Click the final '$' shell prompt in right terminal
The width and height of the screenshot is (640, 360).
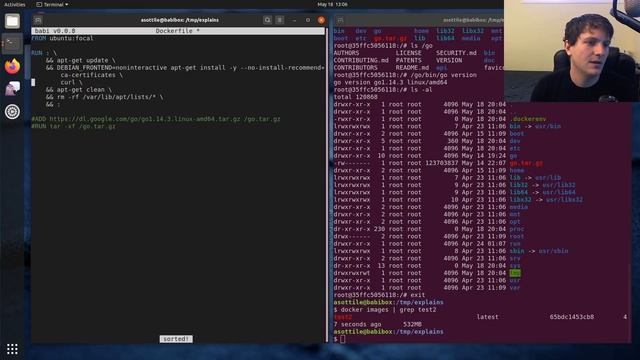tap(336, 339)
